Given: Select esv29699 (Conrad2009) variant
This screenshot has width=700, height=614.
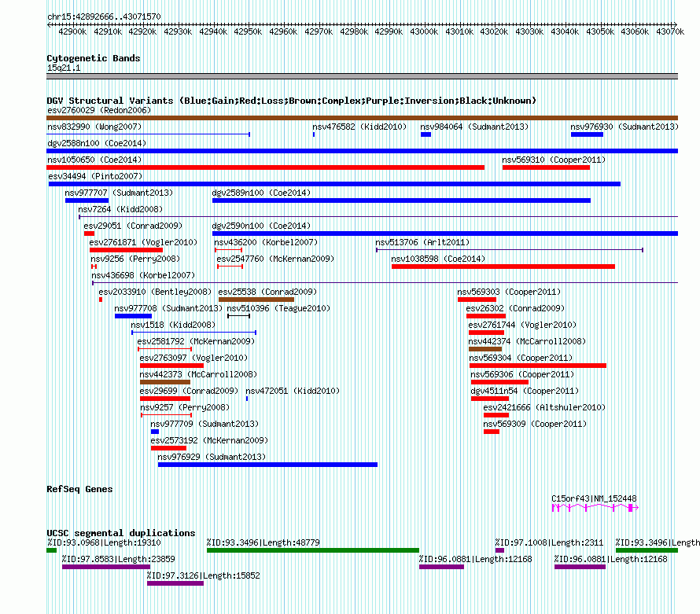Looking at the screenshot, I should pyautogui.click(x=190, y=391).
